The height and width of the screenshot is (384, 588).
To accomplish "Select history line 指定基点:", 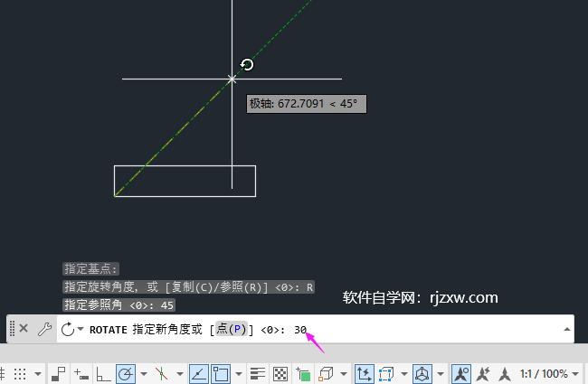I will [90, 268].
